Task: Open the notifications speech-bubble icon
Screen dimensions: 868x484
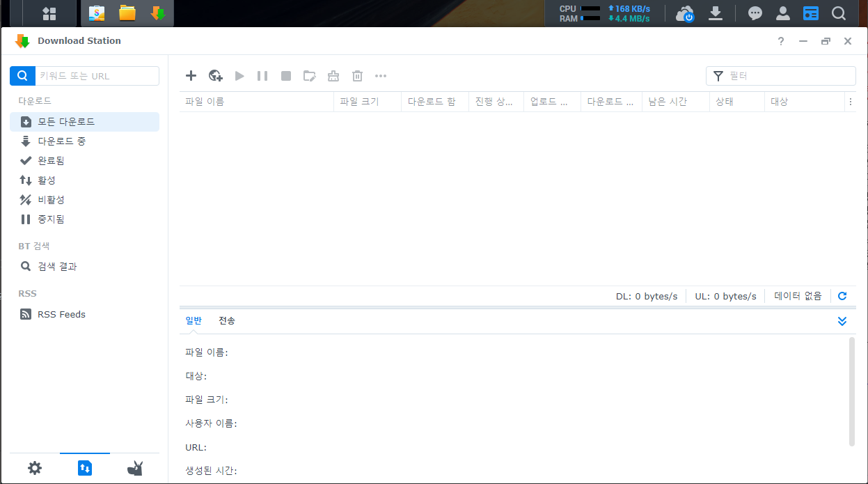Action: (x=755, y=13)
